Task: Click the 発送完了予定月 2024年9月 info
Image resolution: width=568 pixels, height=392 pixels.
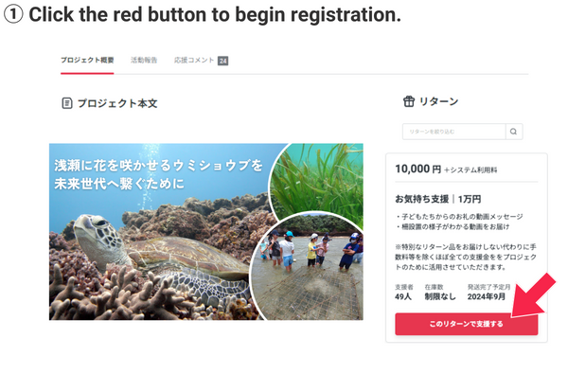Action: coord(488,292)
